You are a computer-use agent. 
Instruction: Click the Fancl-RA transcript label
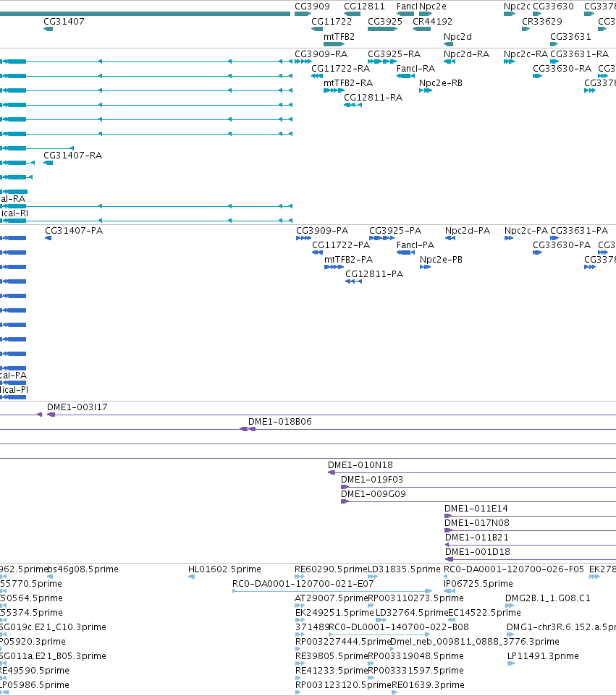click(x=415, y=68)
